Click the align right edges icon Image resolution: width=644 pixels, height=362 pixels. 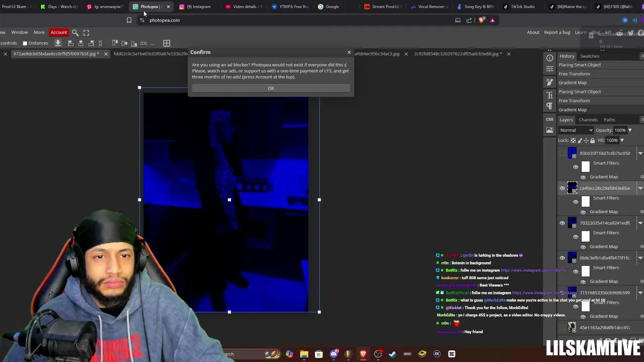point(91,43)
